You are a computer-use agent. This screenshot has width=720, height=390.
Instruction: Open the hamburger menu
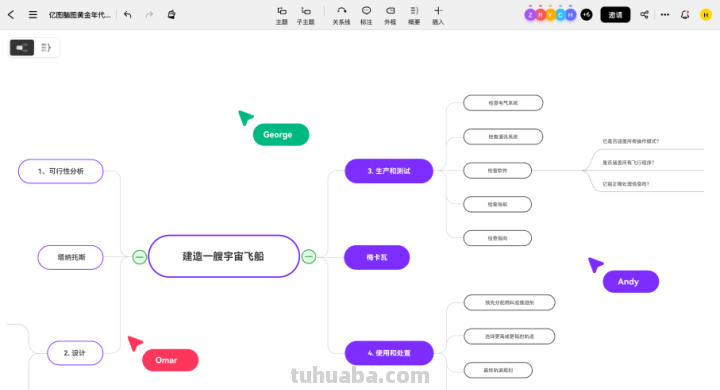33,15
